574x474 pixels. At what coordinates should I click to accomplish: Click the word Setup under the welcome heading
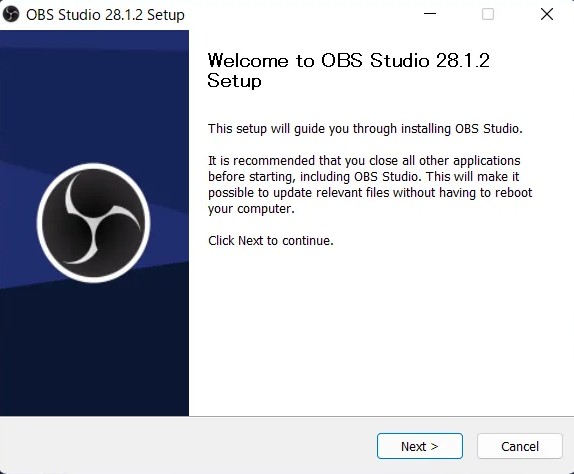coord(234,81)
